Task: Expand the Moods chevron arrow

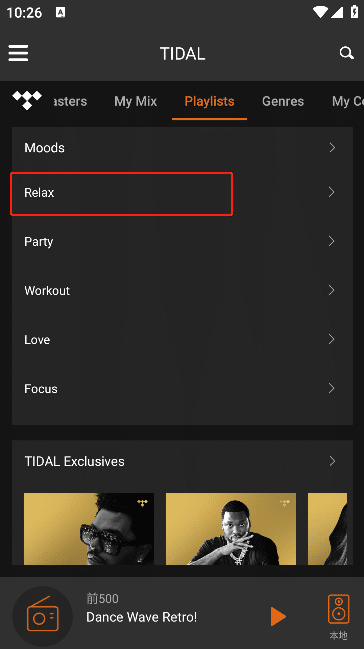Action: pyautogui.click(x=332, y=147)
